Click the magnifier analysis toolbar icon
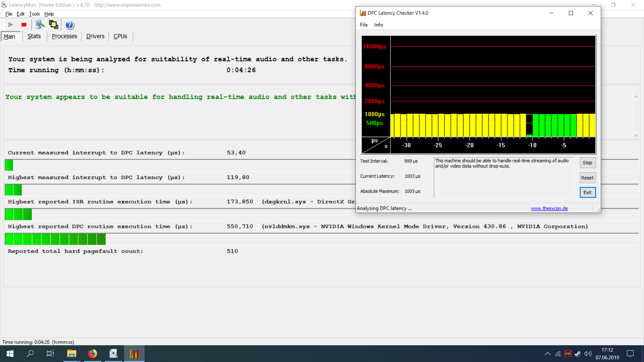The width and height of the screenshot is (644, 362). [40, 24]
